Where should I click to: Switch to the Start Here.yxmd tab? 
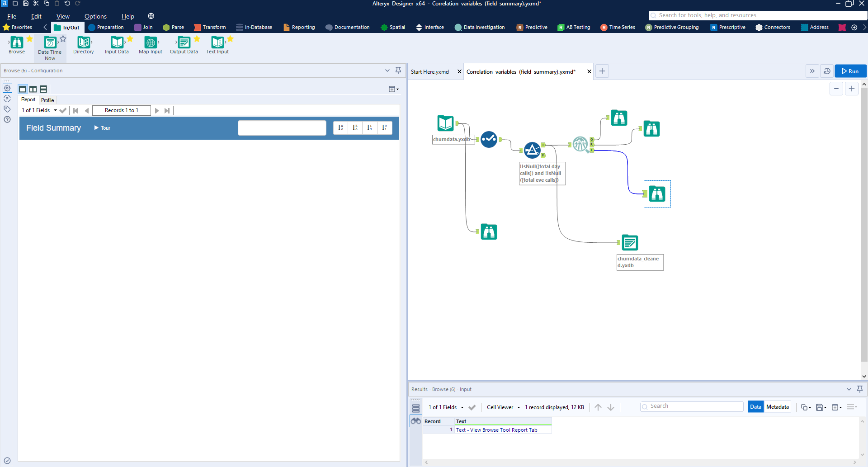pos(430,72)
